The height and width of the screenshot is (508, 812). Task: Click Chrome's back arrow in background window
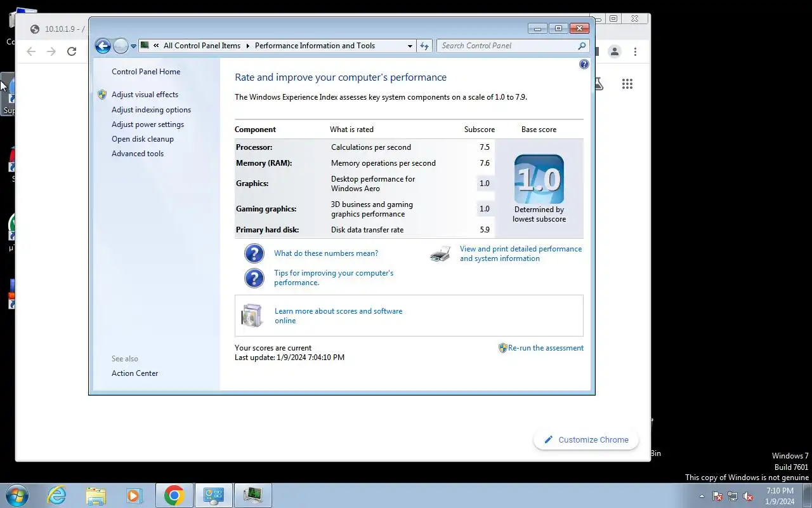point(31,51)
